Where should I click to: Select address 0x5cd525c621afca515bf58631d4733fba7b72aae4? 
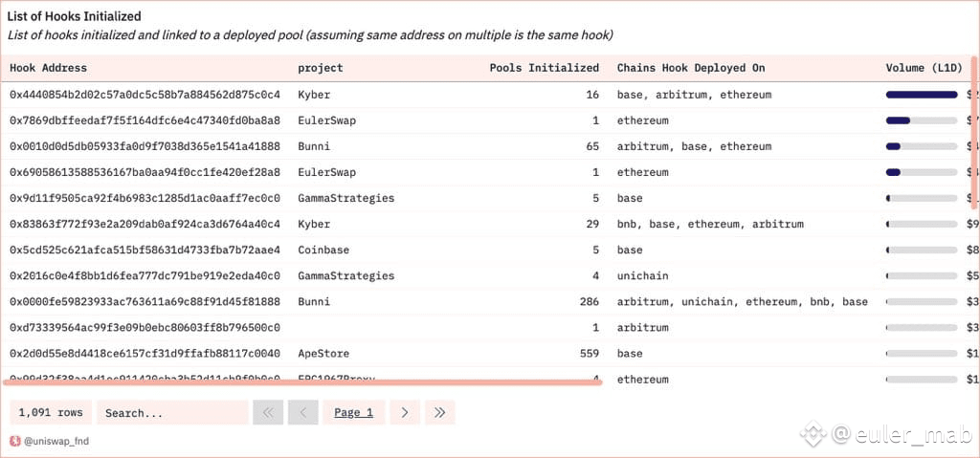click(x=145, y=250)
